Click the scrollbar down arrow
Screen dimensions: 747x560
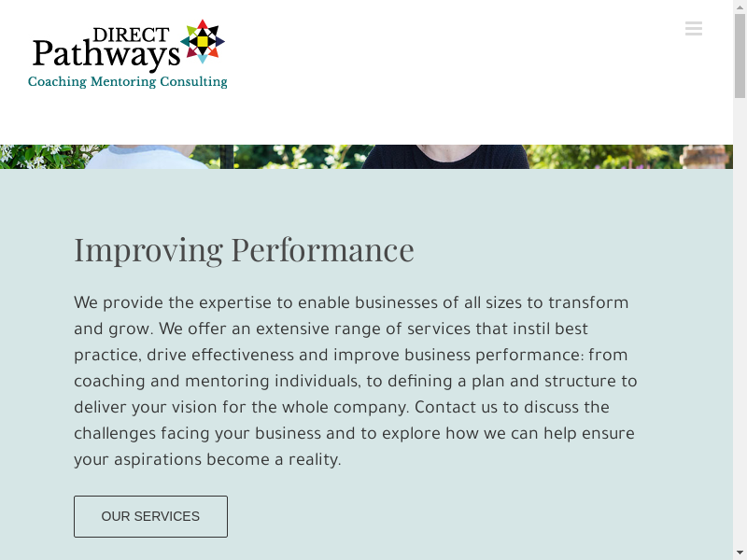pyautogui.click(x=740, y=552)
